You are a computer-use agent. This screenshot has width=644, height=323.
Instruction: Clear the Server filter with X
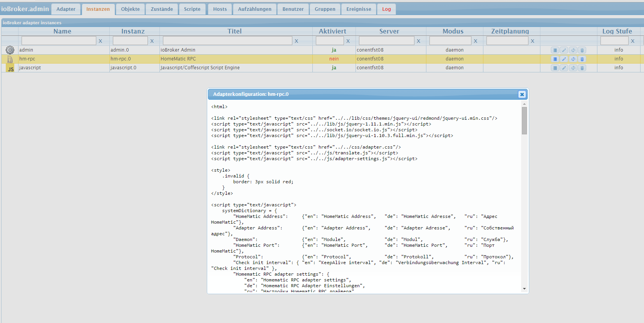click(x=419, y=41)
